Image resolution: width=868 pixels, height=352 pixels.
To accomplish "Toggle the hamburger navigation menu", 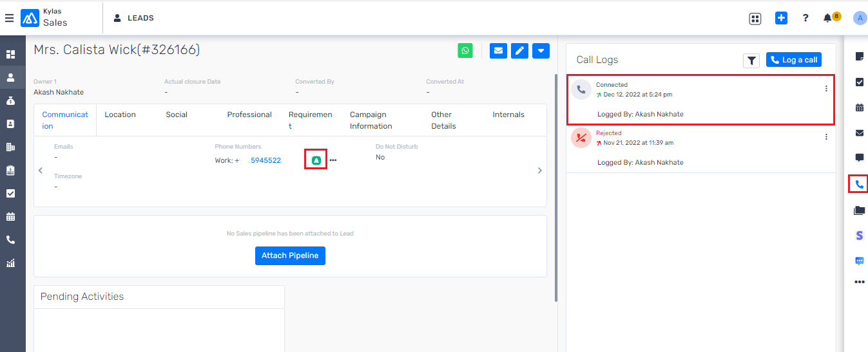I will tap(9, 18).
